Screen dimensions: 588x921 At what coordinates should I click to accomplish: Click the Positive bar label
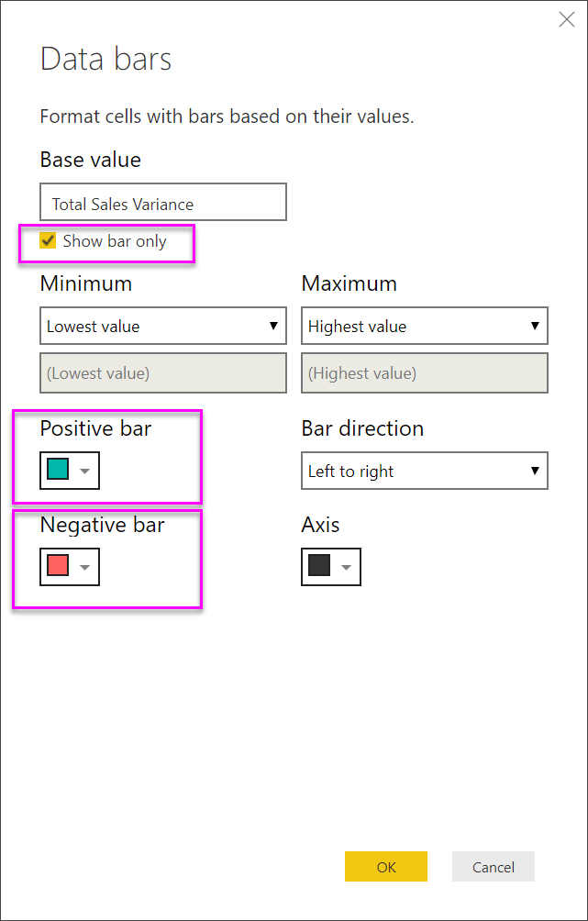click(95, 428)
